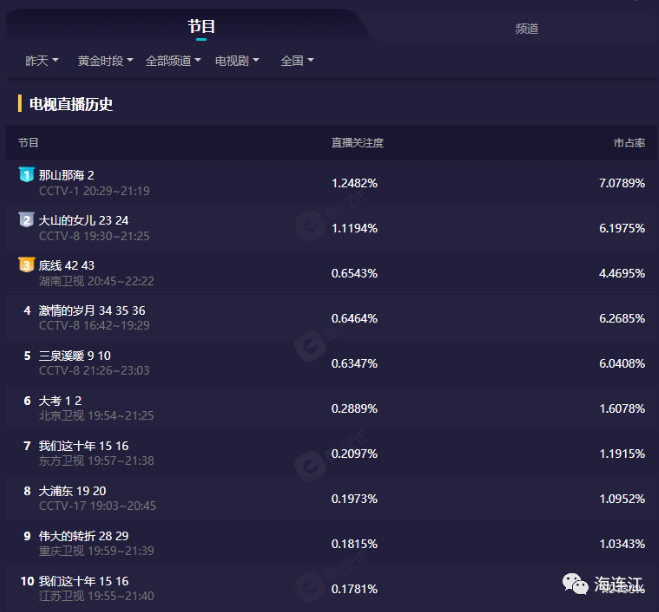Image resolution: width=659 pixels, height=612 pixels.
Task: Click the 大考 1 2 program row
Action: point(60,401)
